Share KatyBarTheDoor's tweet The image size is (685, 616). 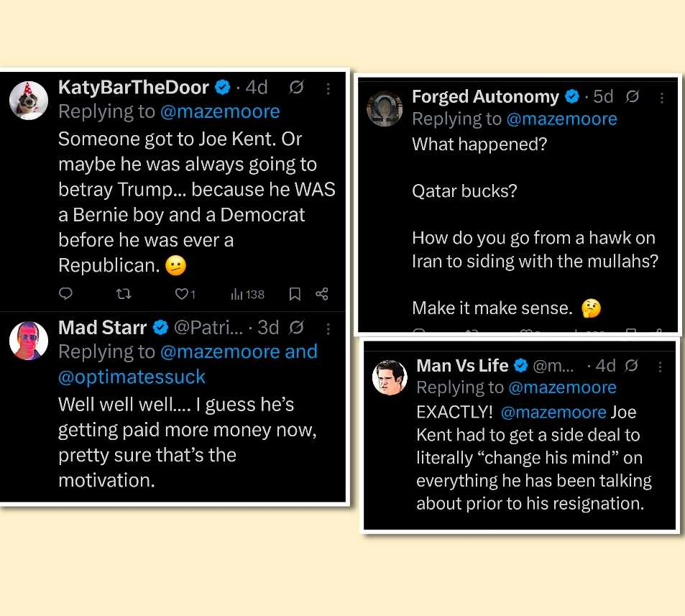(321, 293)
